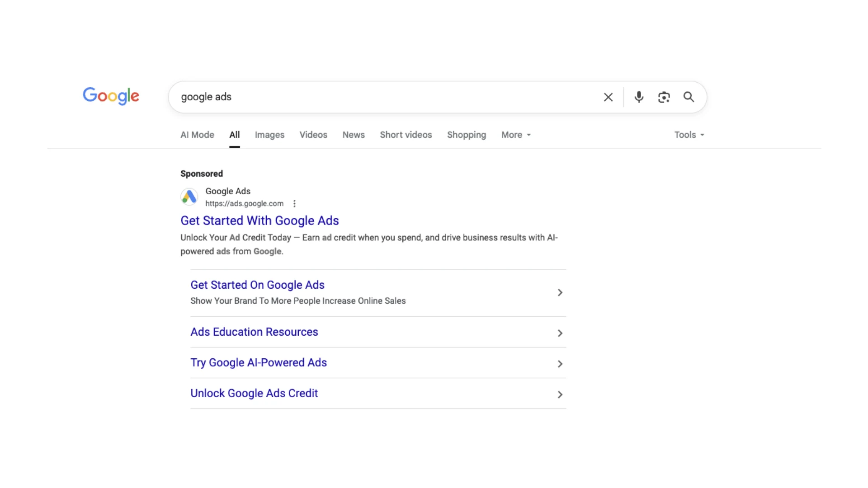Click the Google logo
This screenshot has width=868, height=488.
click(111, 96)
